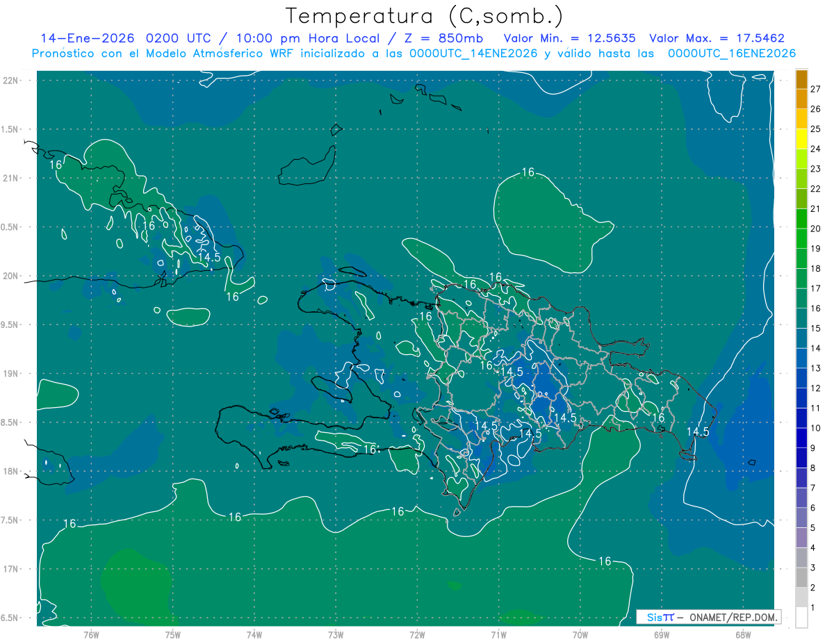Click the "71W" longitude axis label
Image resolution: width=834 pixels, height=644 pixels.
tap(498, 635)
